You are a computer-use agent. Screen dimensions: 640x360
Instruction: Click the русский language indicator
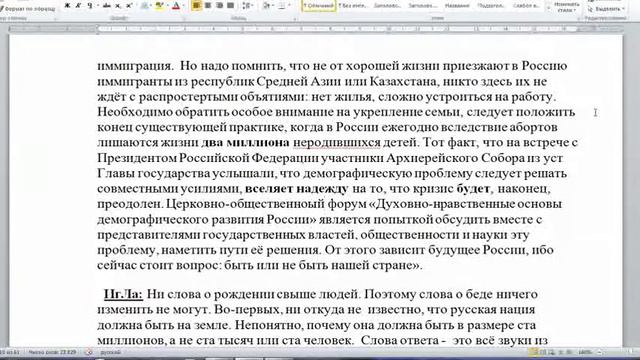click(110, 352)
